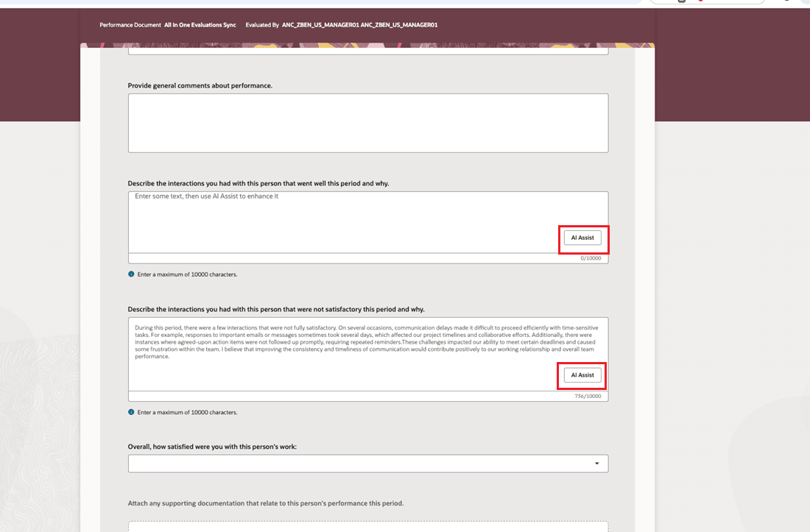
Task: Click the dropdown arrow on the satisfaction selector
Action: pos(596,463)
